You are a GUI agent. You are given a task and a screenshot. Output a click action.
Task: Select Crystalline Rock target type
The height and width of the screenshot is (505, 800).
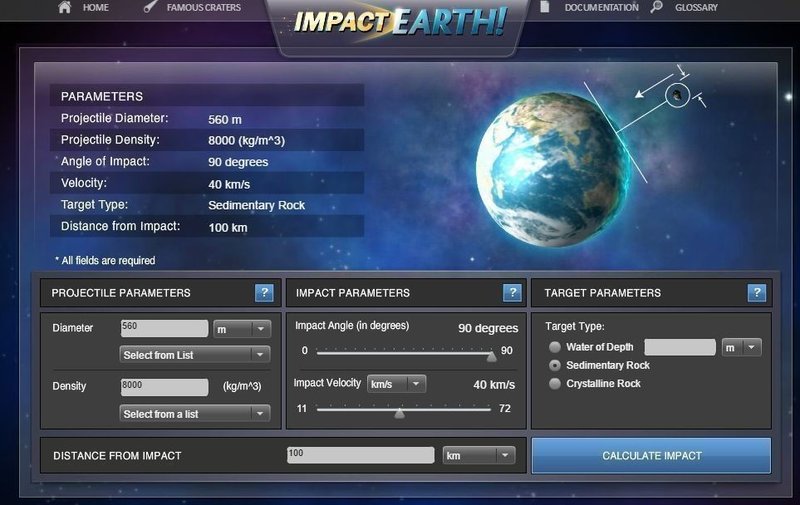coord(555,384)
